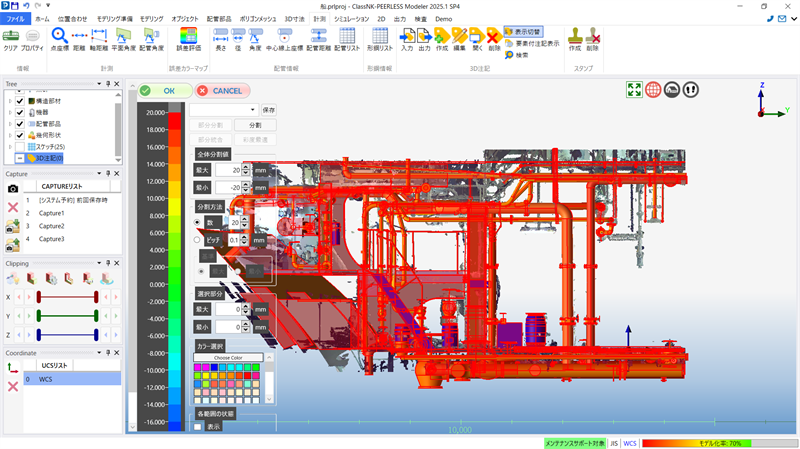Click the globe view icon in viewport
Image resolution: width=800 pixels, height=449 pixels.
(x=653, y=90)
